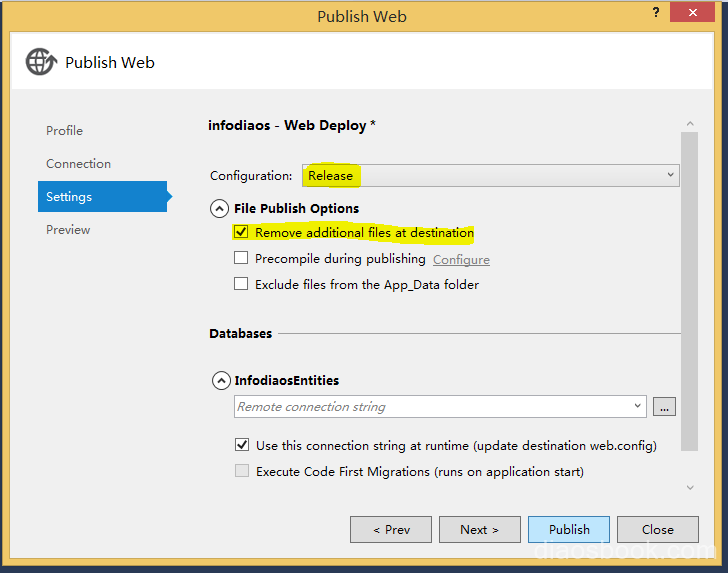Image resolution: width=728 pixels, height=573 pixels.
Task: Uncheck Remove additional files at destination
Action: click(241, 233)
